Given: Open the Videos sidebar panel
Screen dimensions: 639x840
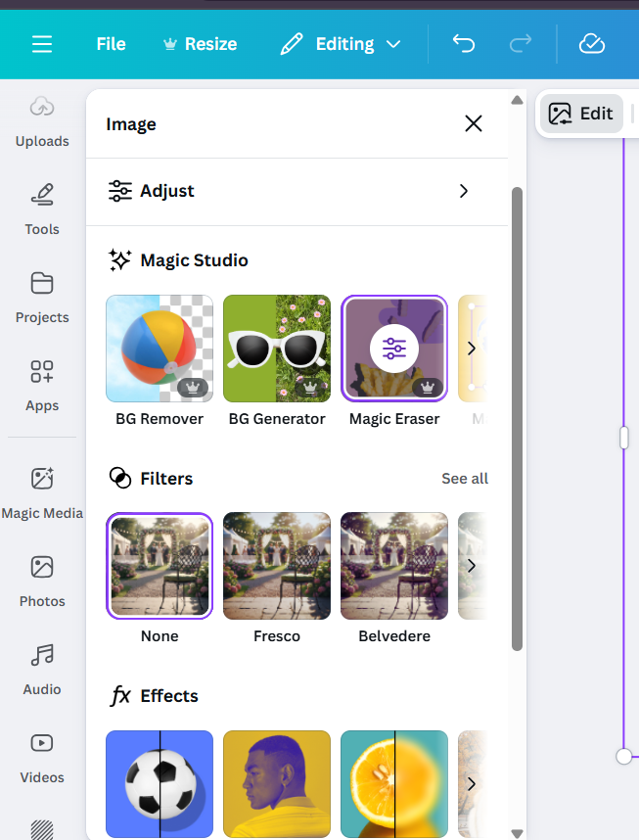Looking at the screenshot, I should pos(42,757).
